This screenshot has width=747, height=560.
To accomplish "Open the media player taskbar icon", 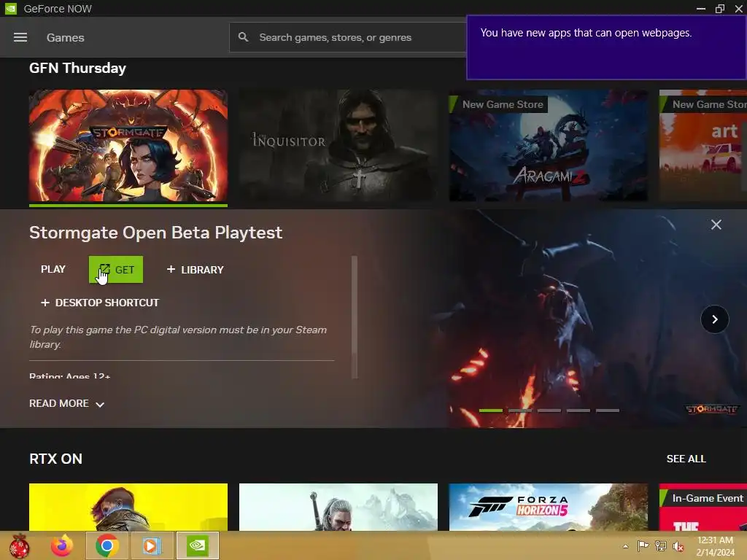I will [x=152, y=545].
